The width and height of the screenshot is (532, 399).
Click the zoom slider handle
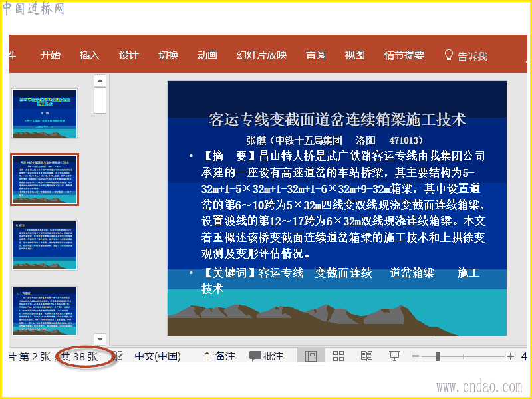(x=438, y=356)
